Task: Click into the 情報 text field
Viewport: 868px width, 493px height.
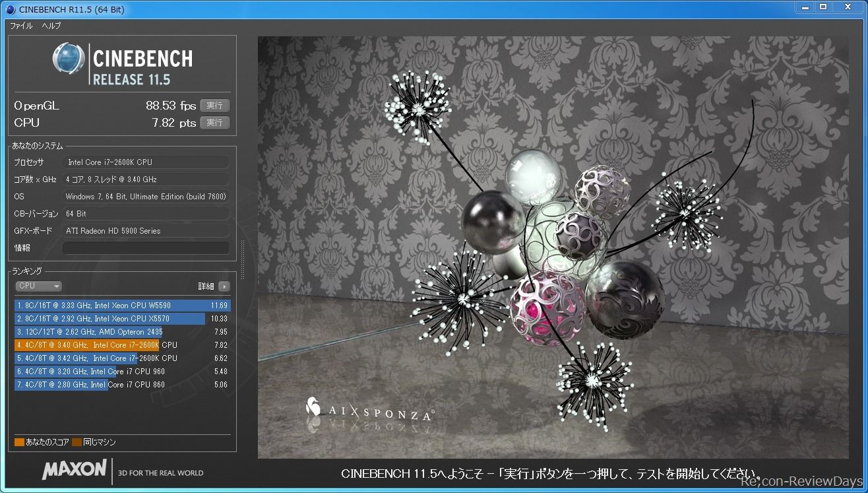Action: point(146,248)
